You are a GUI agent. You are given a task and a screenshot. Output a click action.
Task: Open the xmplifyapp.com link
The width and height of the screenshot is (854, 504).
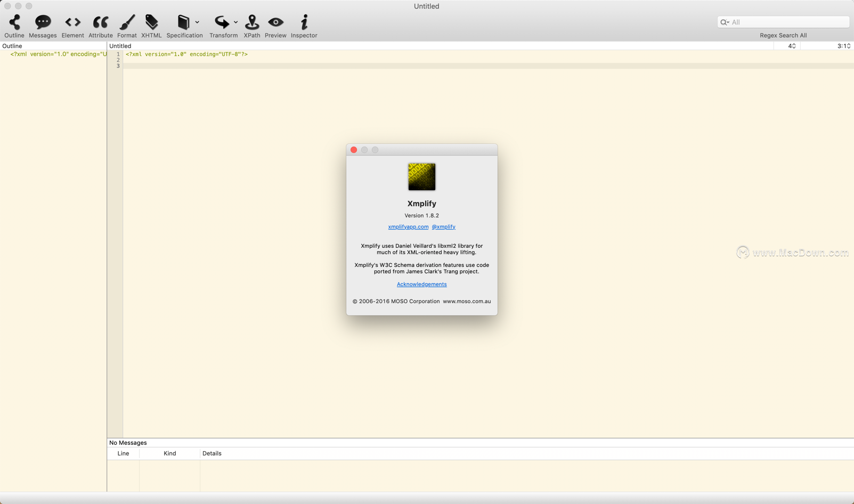tap(408, 227)
